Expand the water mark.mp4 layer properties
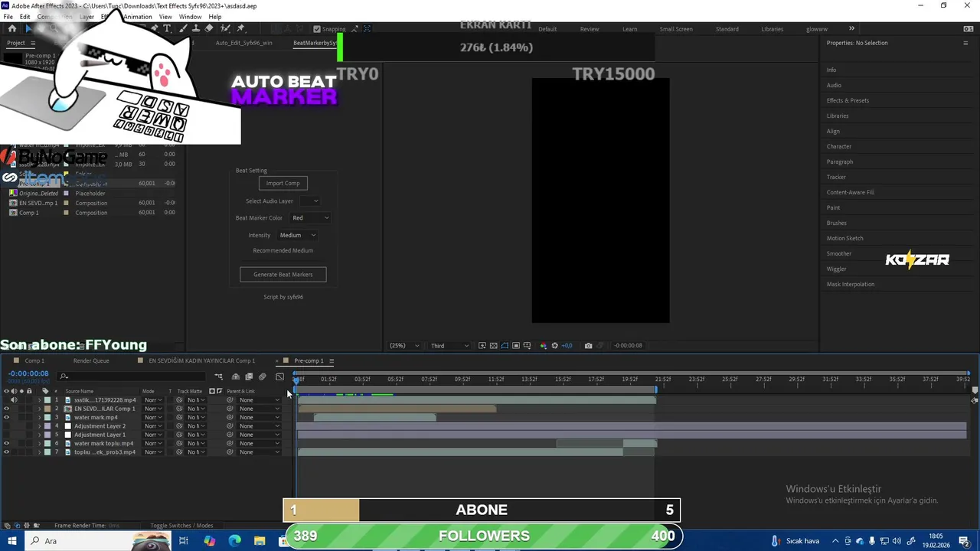The width and height of the screenshot is (980, 551). (x=39, y=417)
